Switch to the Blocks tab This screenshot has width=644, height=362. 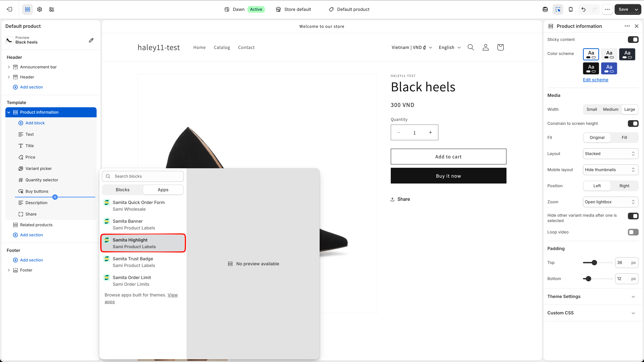(122, 190)
